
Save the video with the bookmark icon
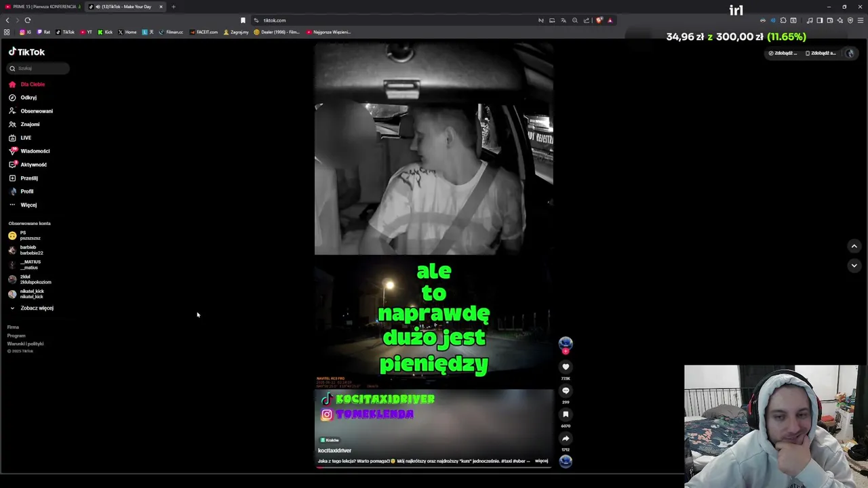tap(566, 414)
